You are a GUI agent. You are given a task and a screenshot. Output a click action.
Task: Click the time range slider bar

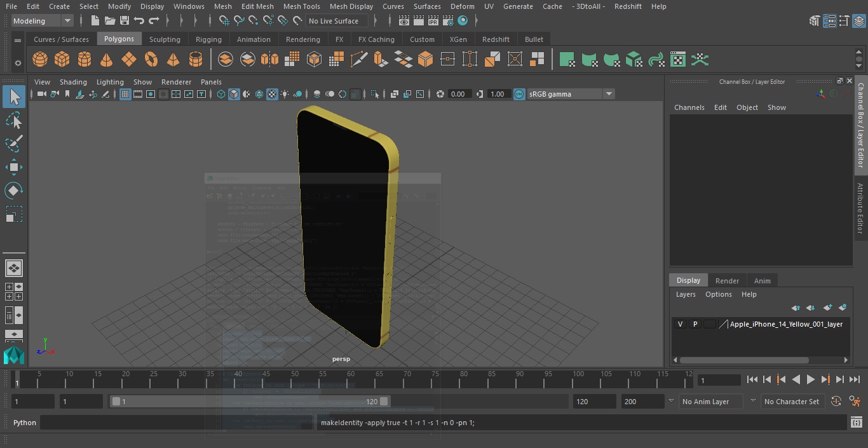[250, 402]
